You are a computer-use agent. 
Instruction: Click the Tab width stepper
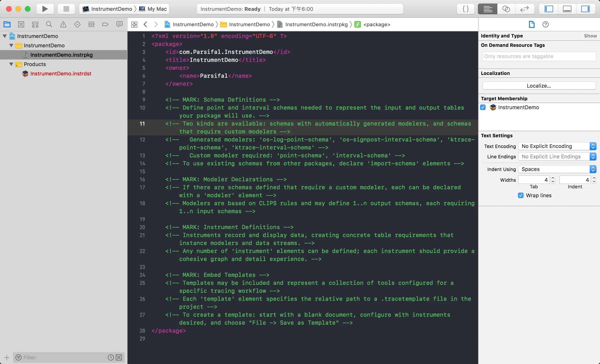[553, 180]
